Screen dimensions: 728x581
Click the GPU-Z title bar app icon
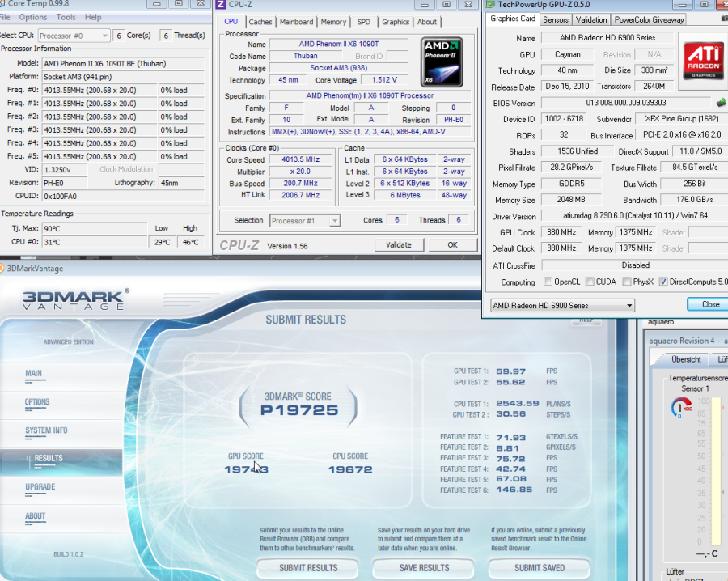pos(490,4)
